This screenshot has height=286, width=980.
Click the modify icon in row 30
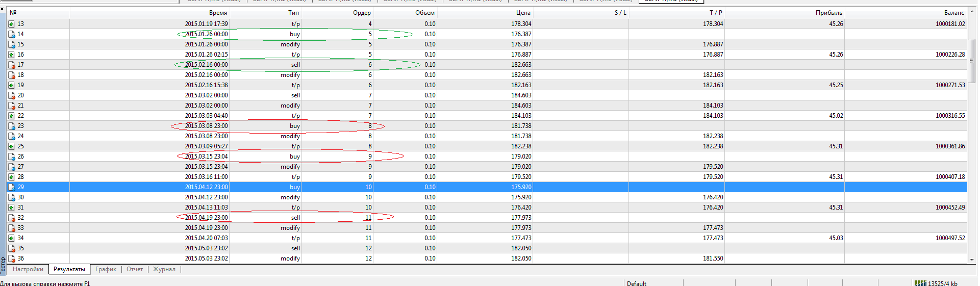click(x=11, y=197)
